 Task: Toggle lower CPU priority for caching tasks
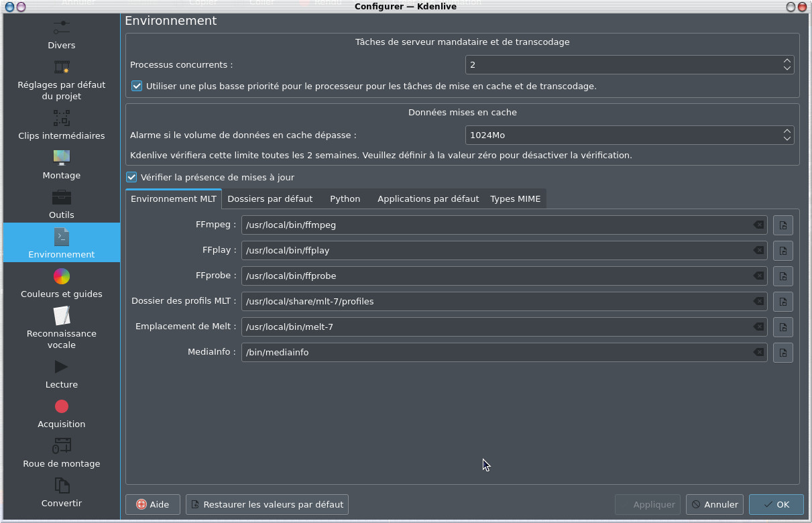click(x=137, y=86)
